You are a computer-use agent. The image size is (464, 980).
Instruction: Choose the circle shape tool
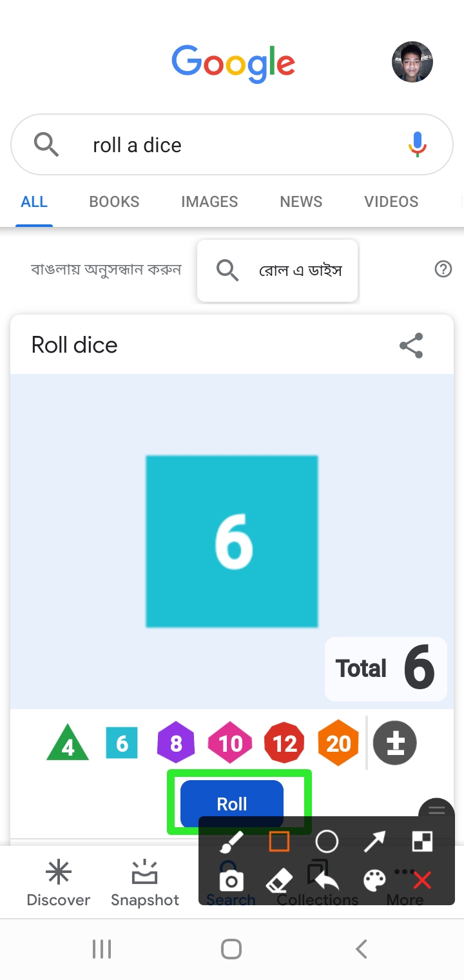click(x=327, y=841)
